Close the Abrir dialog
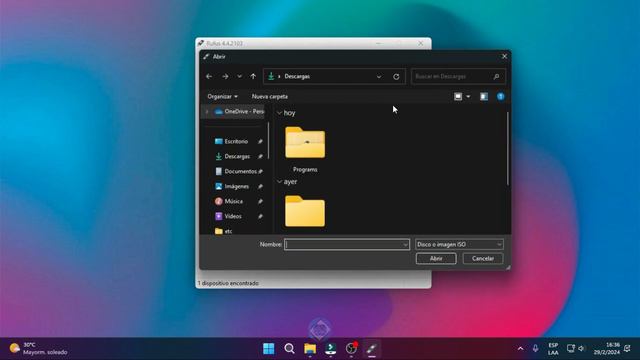640x360 pixels. [504, 56]
